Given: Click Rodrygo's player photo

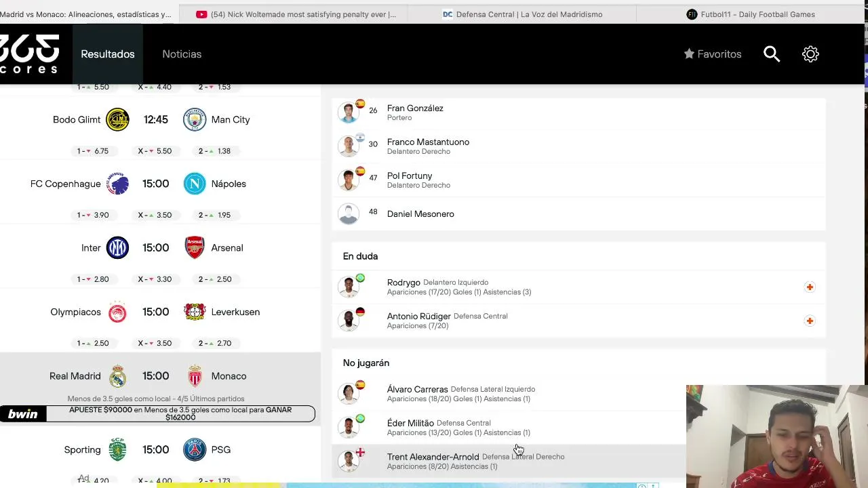Looking at the screenshot, I should 349,287.
